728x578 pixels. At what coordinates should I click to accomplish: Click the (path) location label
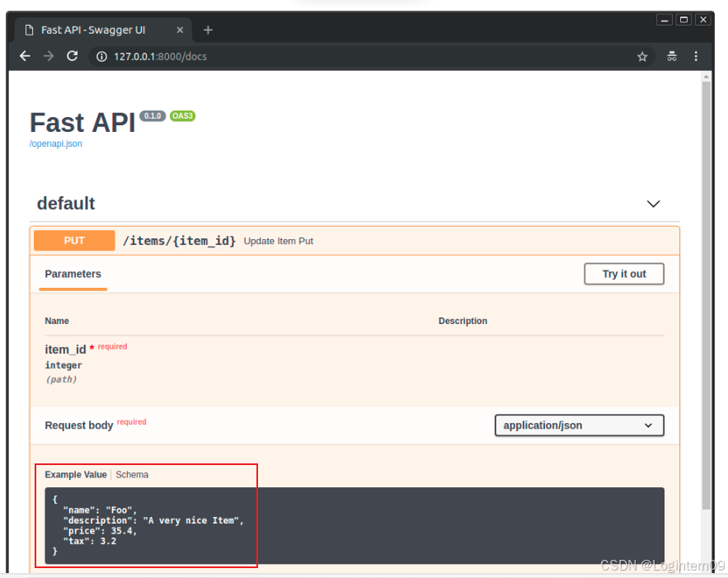pyautogui.click(x=61, y=379)
